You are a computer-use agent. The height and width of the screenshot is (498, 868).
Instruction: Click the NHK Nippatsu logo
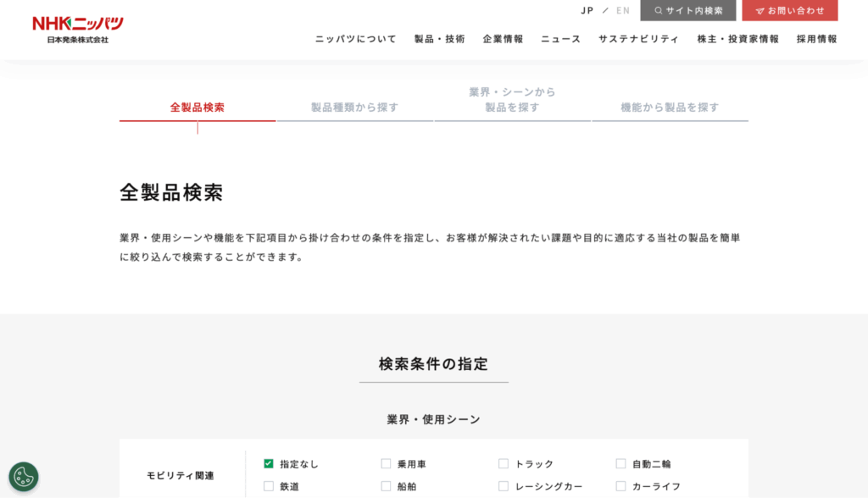click(77, 29)
